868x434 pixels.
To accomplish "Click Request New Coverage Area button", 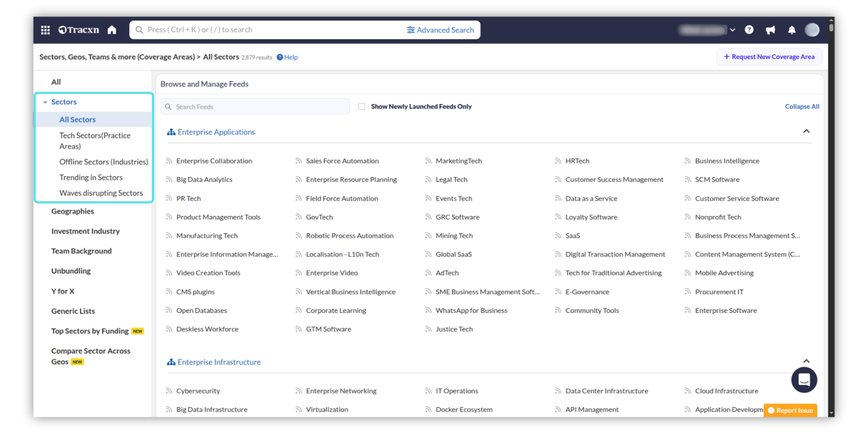I will (769, 57).
